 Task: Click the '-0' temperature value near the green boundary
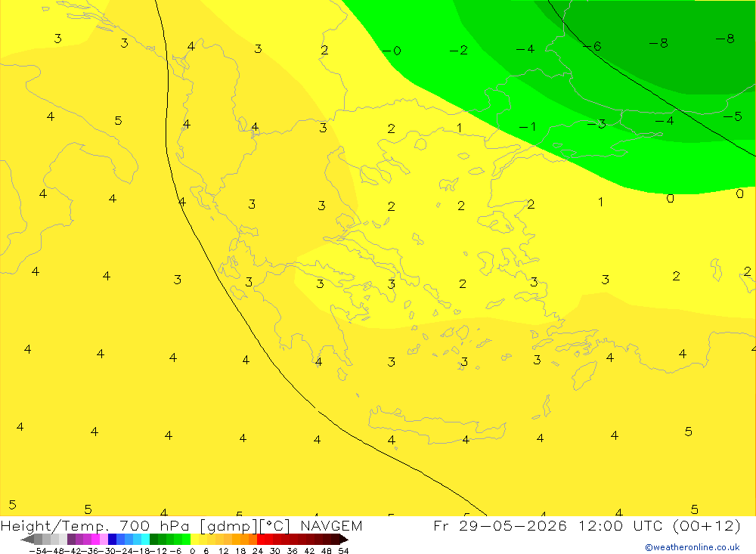tap(392, 50)
